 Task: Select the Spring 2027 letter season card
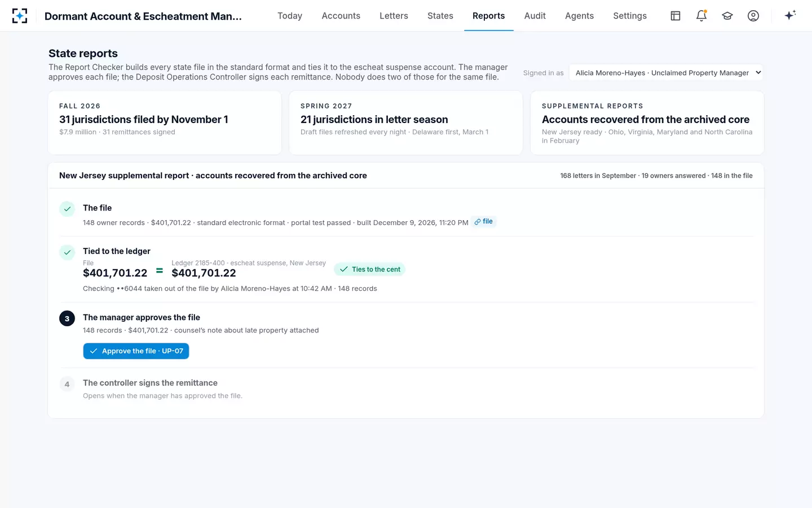click(406, 122)
